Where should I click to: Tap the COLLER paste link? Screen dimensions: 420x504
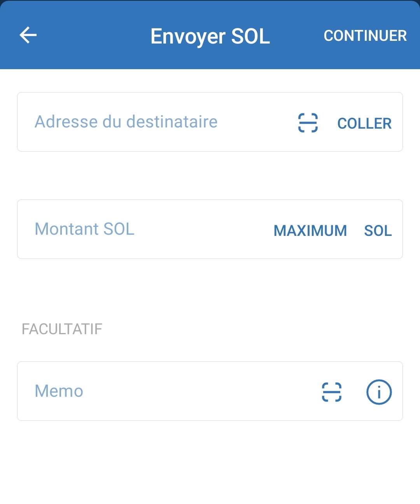364,124
